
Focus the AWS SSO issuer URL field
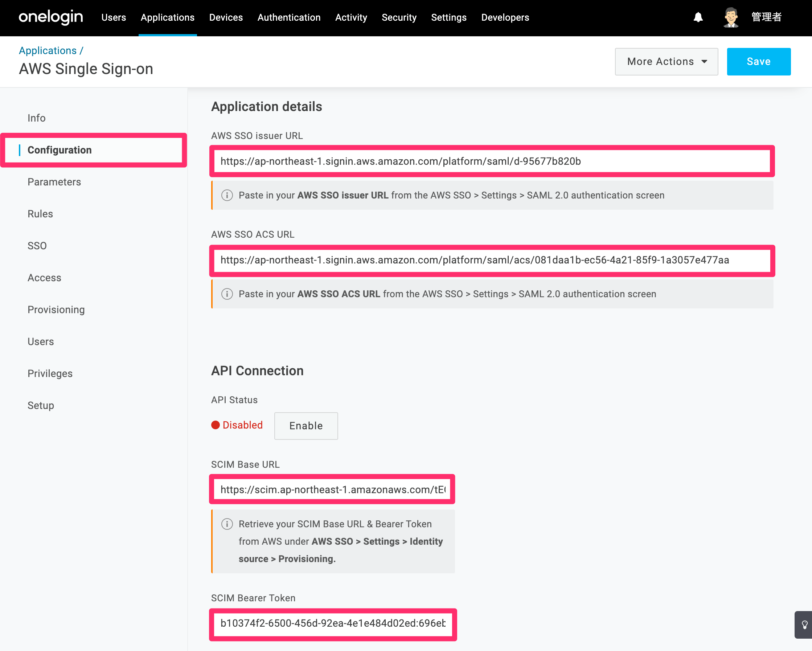(x=492, y=161)
